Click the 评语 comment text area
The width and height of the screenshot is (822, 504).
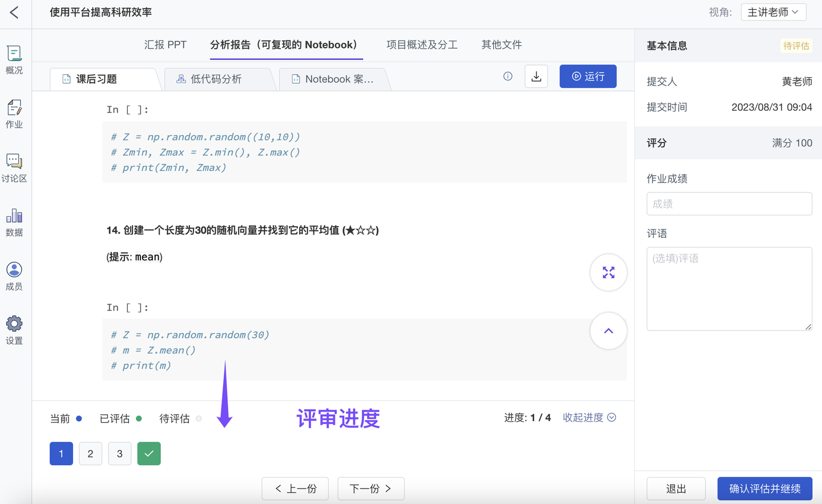click(729, 289)
